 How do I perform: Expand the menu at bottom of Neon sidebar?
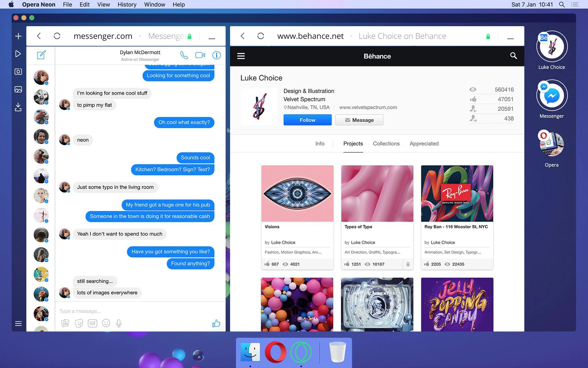point(18,324)
